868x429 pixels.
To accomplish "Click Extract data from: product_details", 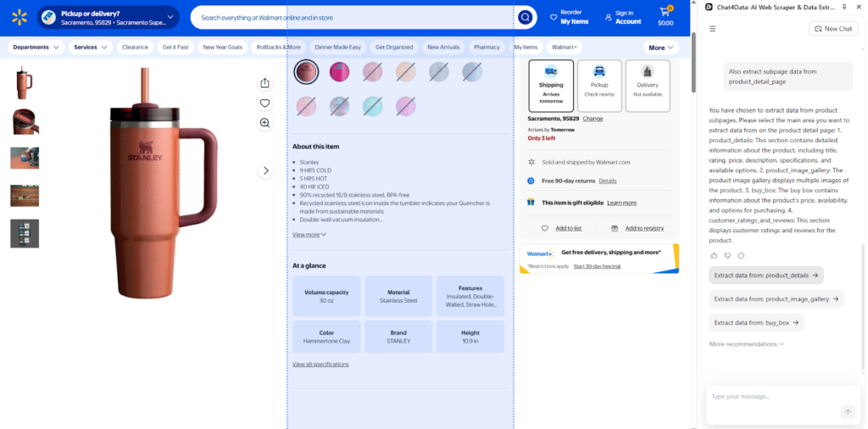I will [765, 276].
